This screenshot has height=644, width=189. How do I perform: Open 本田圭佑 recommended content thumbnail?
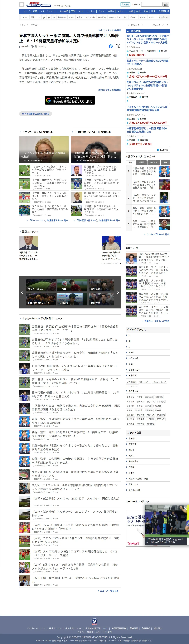click(x=29, y=243)
